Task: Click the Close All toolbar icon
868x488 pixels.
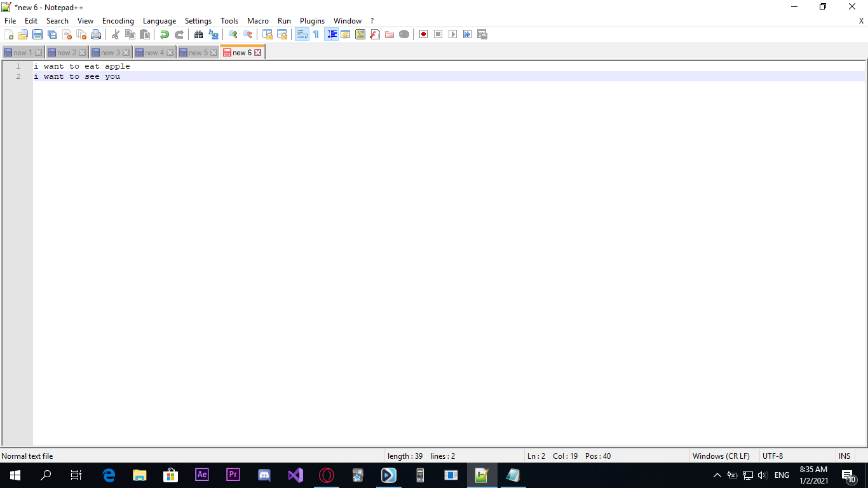Action: pyautogui.click(x=81, y=34)
